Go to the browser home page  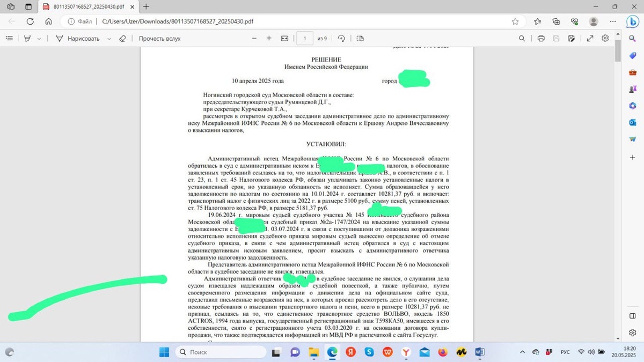48,21
